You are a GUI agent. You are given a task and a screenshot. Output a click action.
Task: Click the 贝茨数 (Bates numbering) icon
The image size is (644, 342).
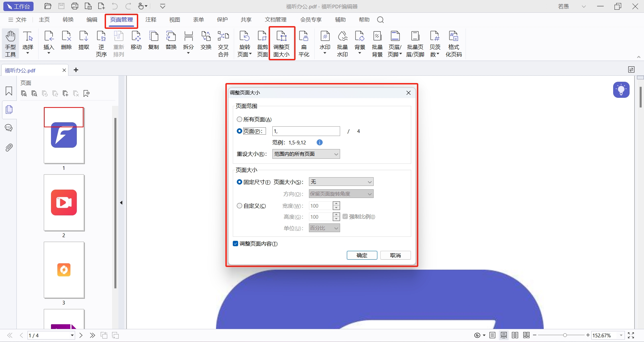[435, 43]
